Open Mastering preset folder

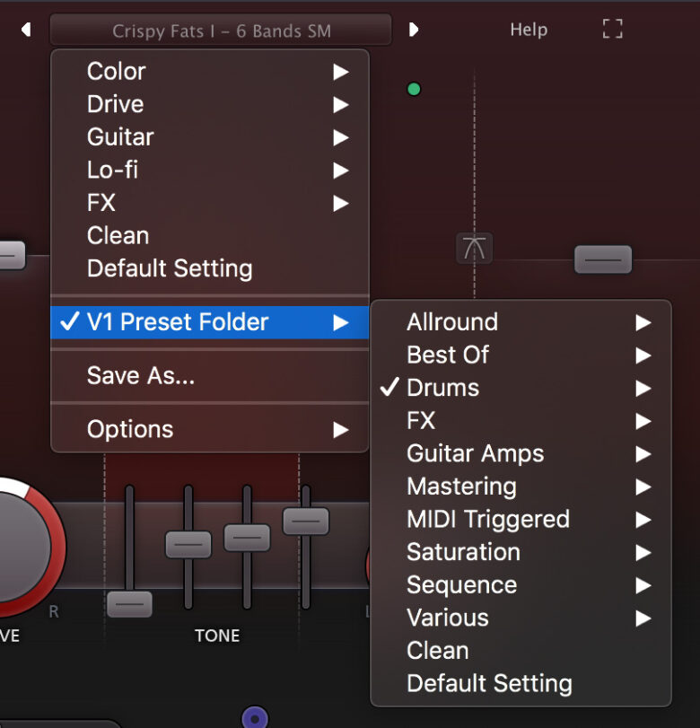521,487
